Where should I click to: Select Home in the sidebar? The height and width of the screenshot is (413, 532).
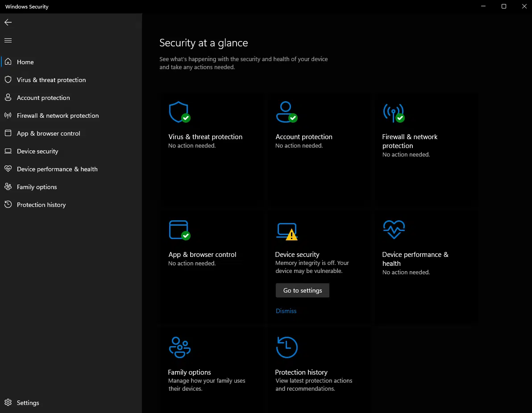click(25, 62)
